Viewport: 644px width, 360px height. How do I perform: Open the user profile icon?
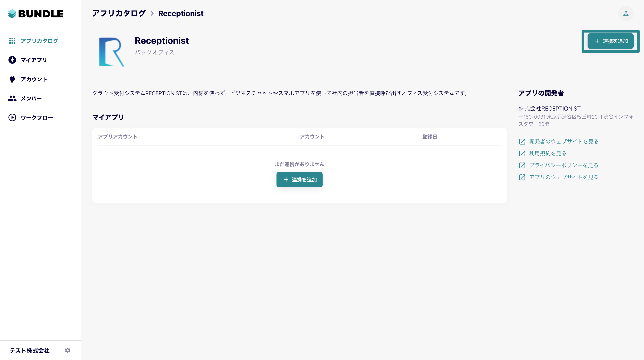pos(626,13)
